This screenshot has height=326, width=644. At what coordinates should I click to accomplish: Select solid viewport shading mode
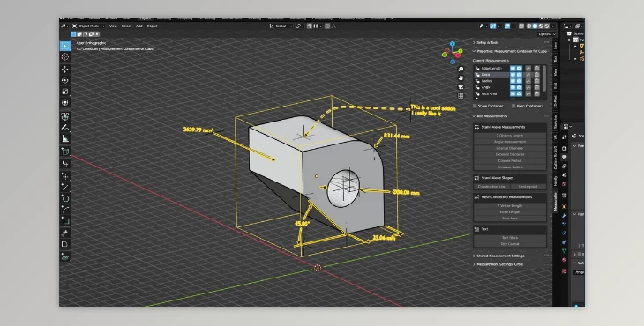tap(535, 26)
